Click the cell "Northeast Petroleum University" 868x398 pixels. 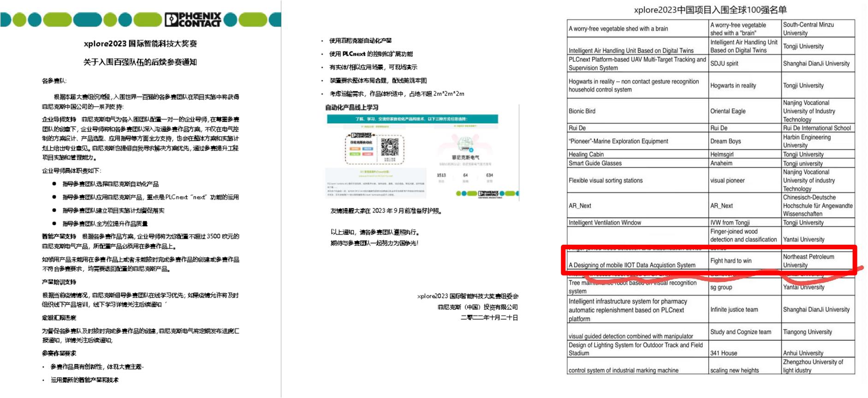click(818, 261)
